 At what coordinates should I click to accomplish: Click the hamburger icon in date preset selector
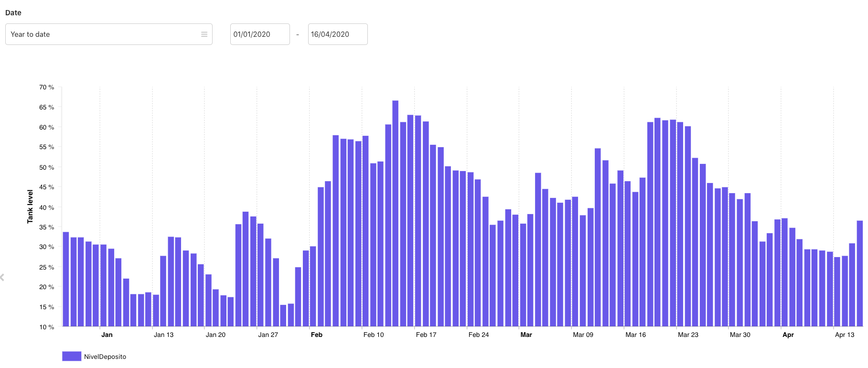(204, 34)
